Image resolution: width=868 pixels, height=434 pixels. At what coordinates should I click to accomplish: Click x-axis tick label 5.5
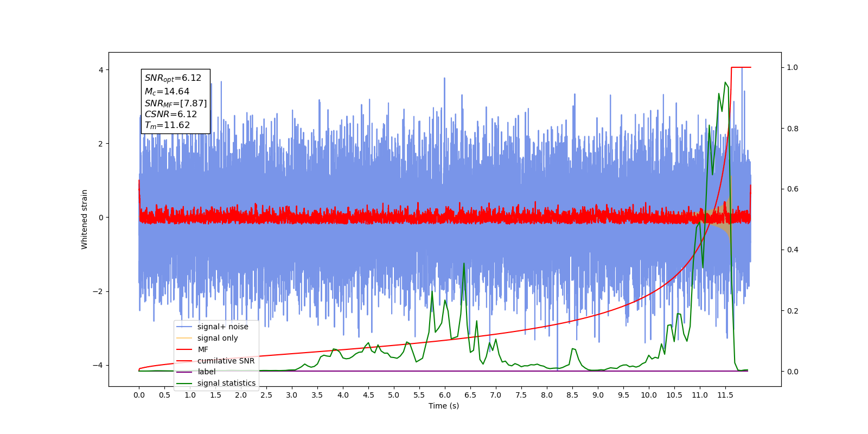[419, 395]
